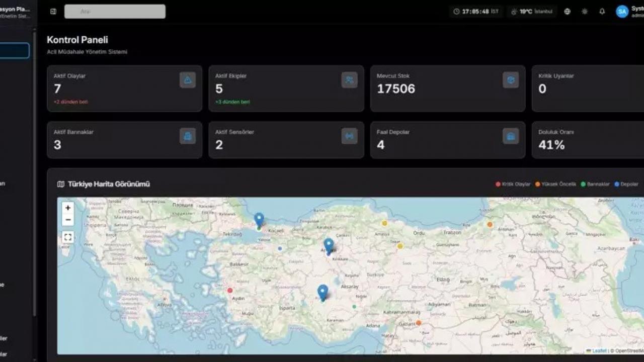
Task: Expand the map to fullscreen view
Action: tap(68, 237)
